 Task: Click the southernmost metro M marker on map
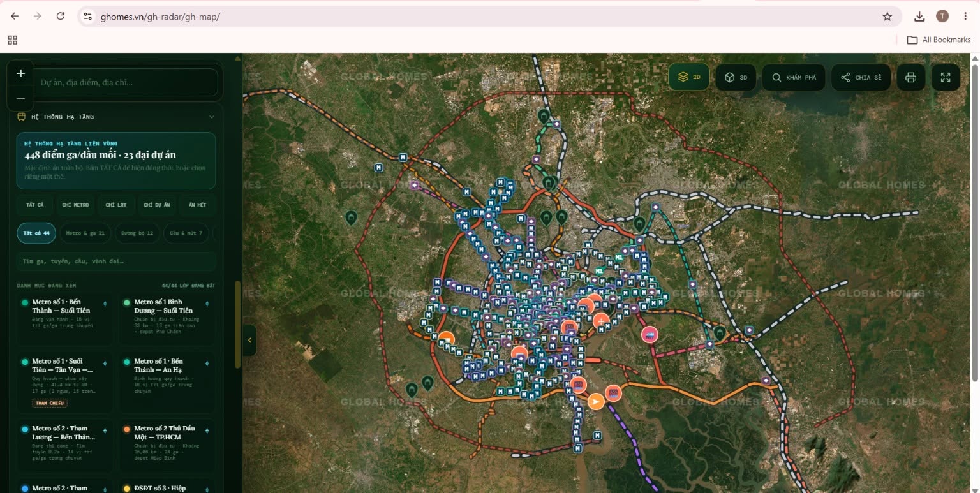tap(577, 448)
